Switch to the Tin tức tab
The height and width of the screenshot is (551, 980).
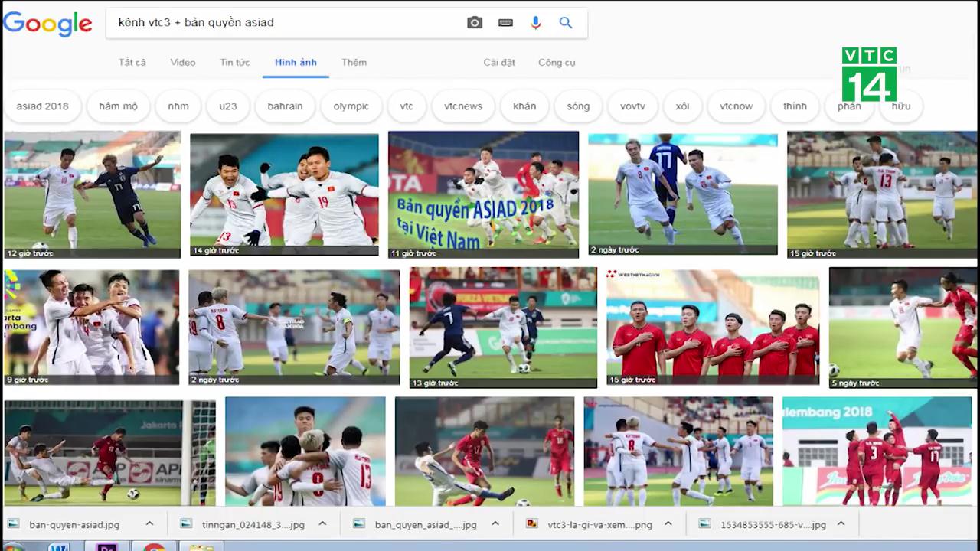coord(234,63)
